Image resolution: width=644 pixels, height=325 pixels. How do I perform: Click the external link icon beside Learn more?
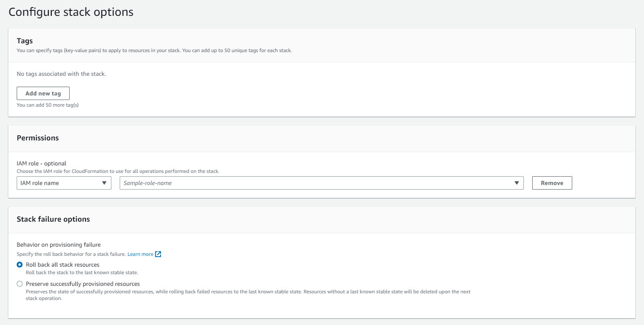tap(158, 254)
